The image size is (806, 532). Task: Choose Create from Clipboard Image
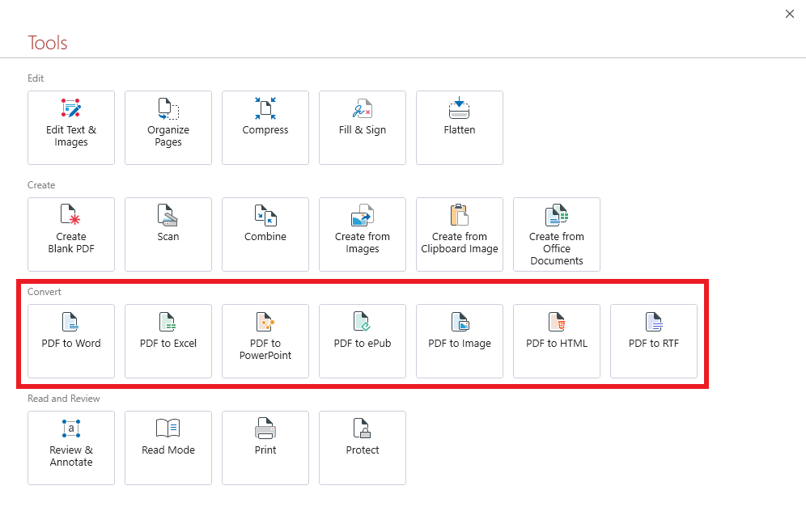[x=460, y=234]
